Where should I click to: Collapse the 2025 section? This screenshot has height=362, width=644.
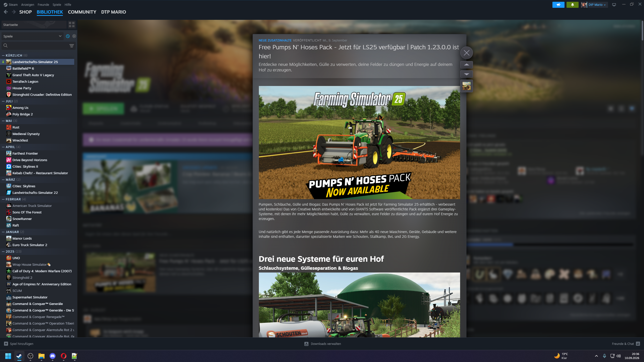point(3,251)
